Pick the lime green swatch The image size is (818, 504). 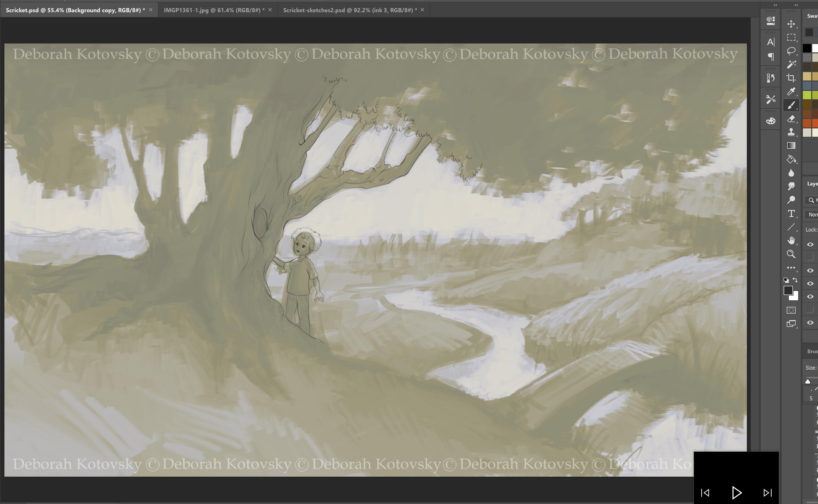point(807,95)
